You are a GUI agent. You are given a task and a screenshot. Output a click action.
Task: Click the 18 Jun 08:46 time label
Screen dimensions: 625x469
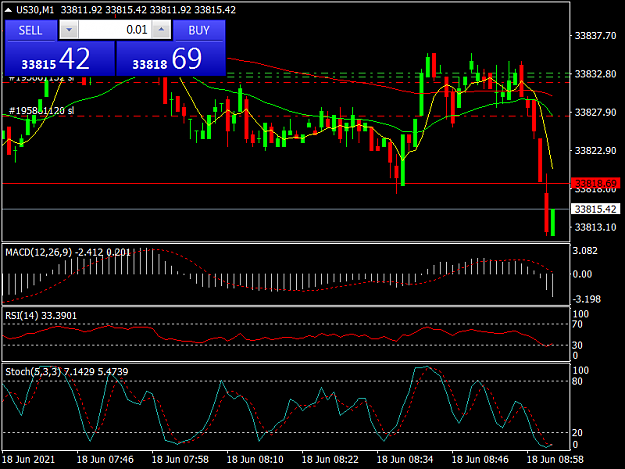click(x=480, y=459)
